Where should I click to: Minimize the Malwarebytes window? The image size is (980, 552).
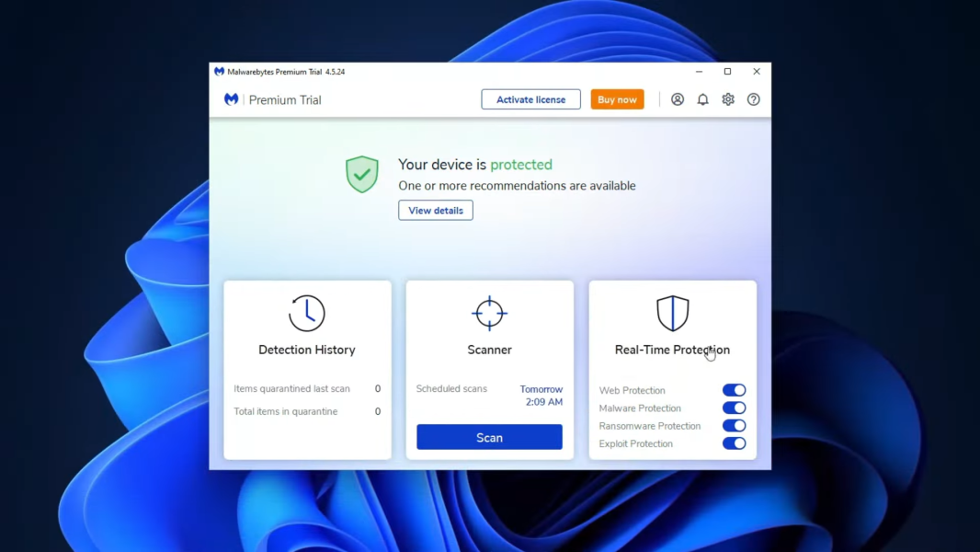[x=700, y=71]
